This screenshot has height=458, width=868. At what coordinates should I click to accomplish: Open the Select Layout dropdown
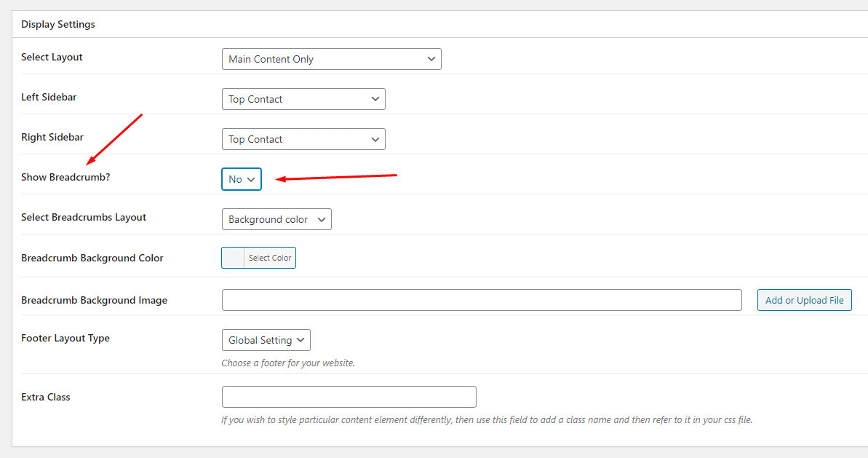pyautogui.click(x=331, y=59)
